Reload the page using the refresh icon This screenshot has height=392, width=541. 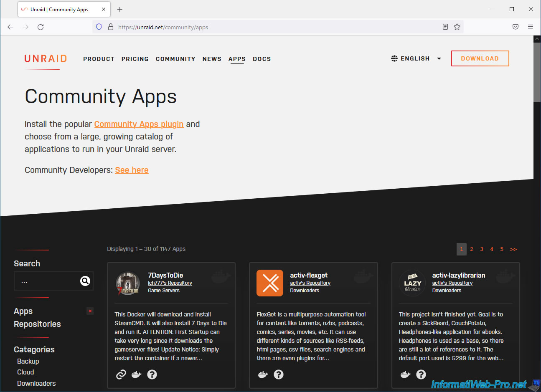pos(41,27)
